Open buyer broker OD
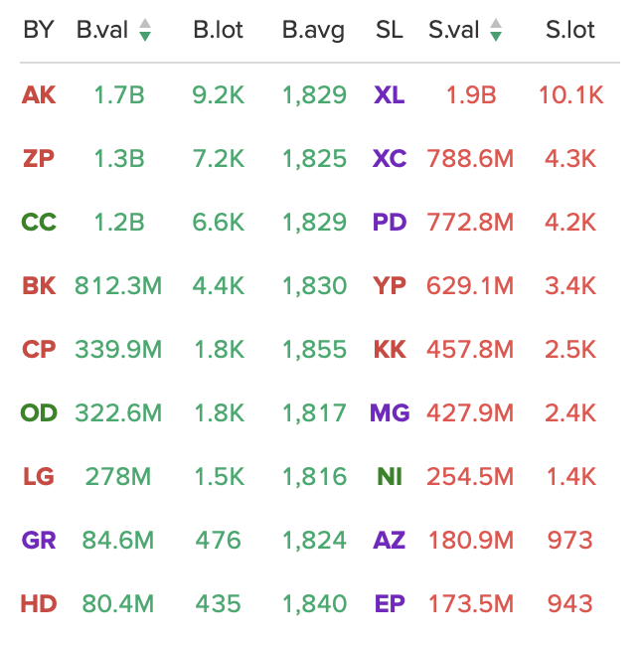 coord(39,413)
